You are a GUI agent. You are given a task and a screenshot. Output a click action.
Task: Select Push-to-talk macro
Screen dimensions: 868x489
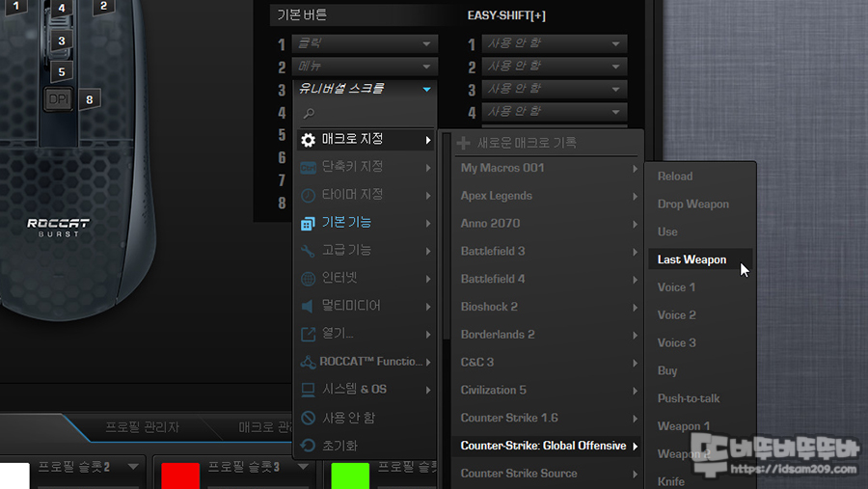pos(700,398)
